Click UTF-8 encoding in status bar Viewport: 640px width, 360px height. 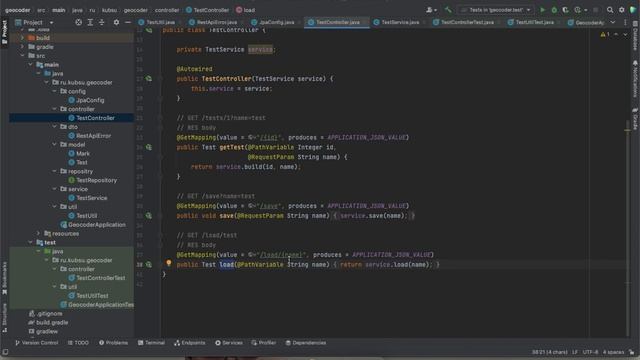pyautogui.click(x=590, y=352)
